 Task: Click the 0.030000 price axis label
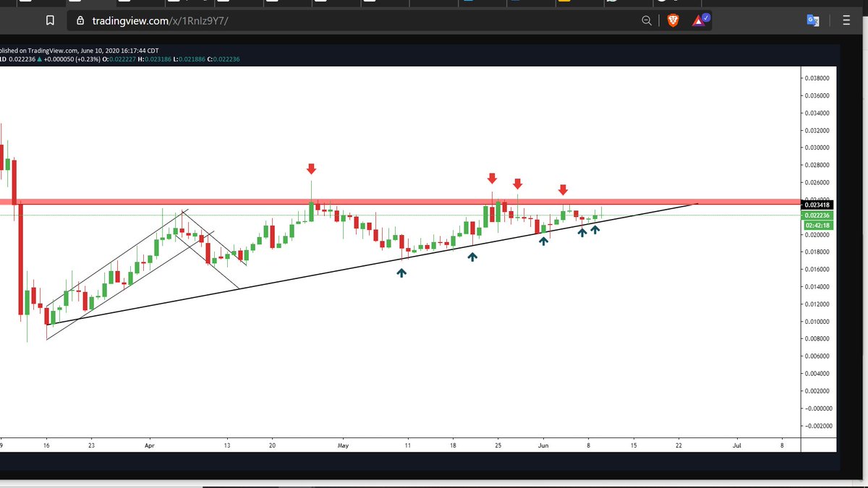(x=818, y=147)
